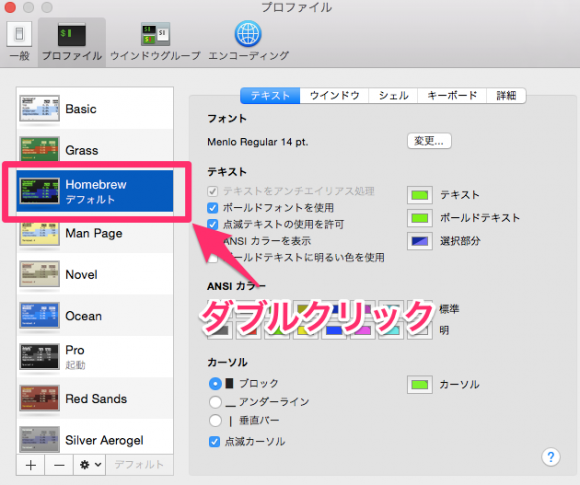Click the カーソル section heading
The image size is (580, 485).
click(227, 362)
